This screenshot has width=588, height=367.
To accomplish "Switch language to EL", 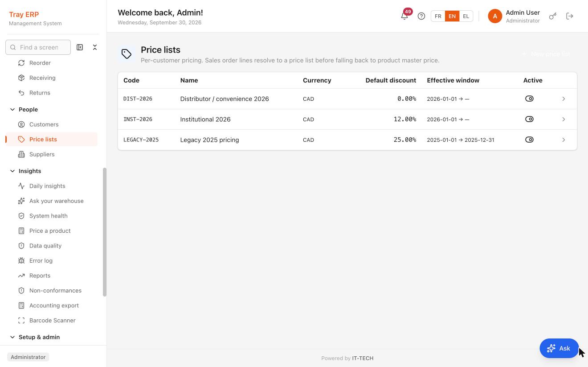I will pyautogui.click(x=466, y=16).
